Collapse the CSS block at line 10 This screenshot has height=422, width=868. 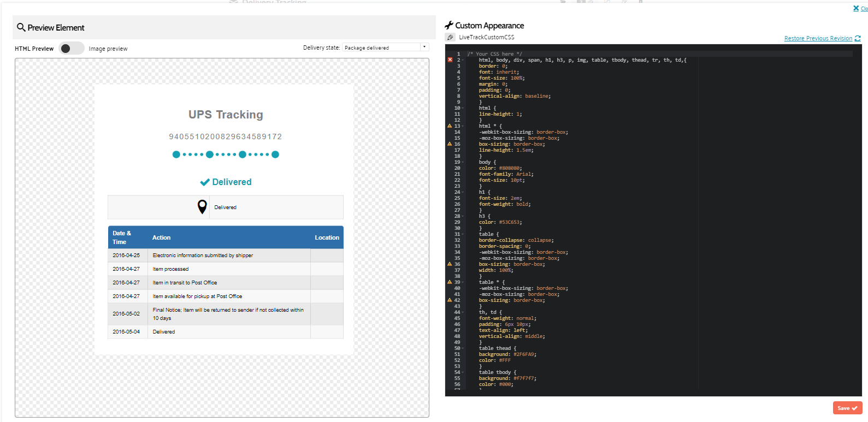point(463,108)
